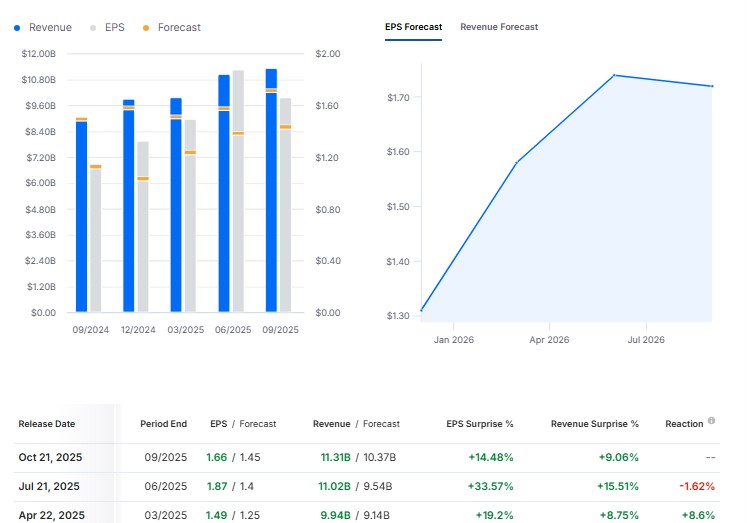Click the Reaction info icon

click(711, 421)
